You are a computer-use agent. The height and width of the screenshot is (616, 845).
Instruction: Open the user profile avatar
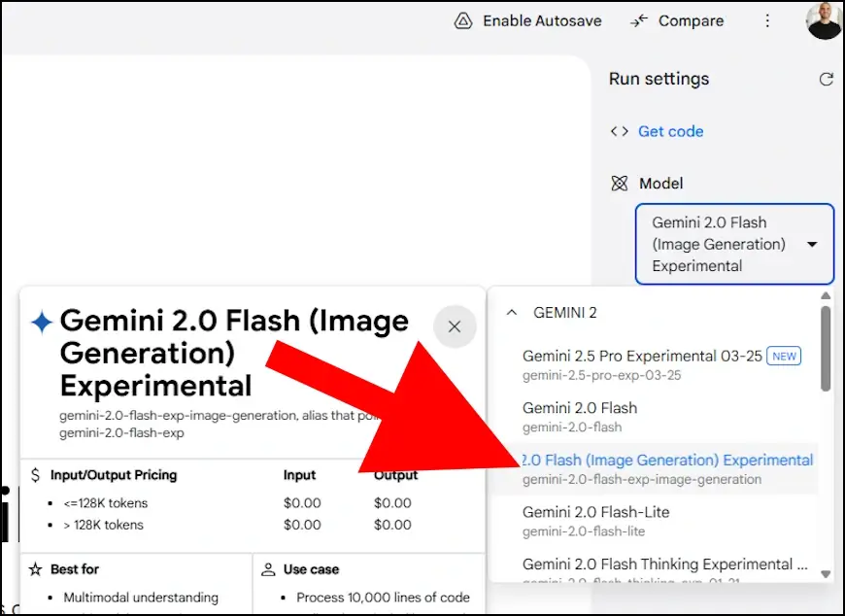(x=823, y=20)
